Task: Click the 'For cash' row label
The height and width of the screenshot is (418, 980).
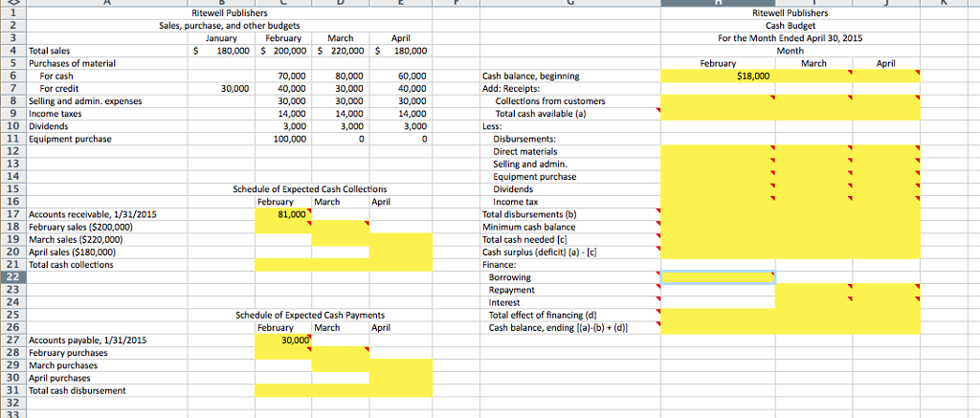Action: (56, 77)
